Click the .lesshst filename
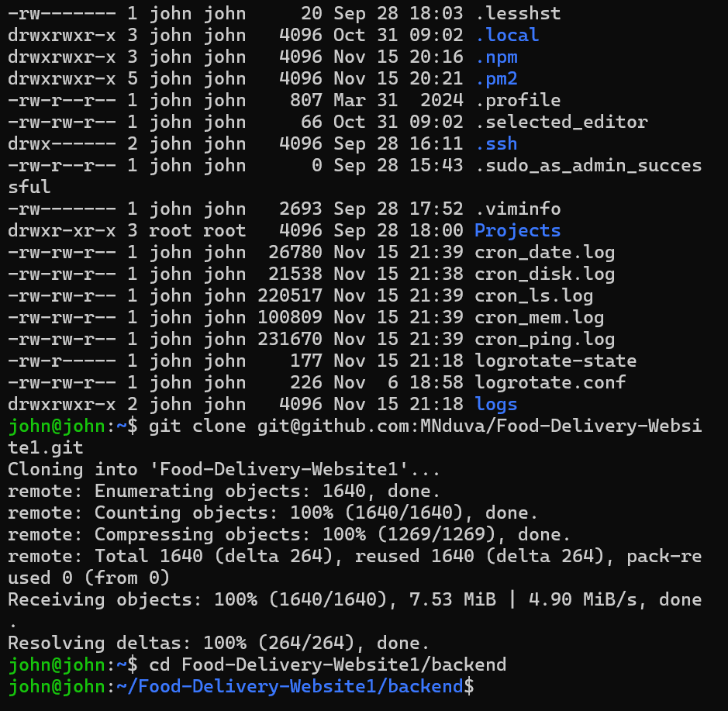Screen dimensions: 728x711 517,13
